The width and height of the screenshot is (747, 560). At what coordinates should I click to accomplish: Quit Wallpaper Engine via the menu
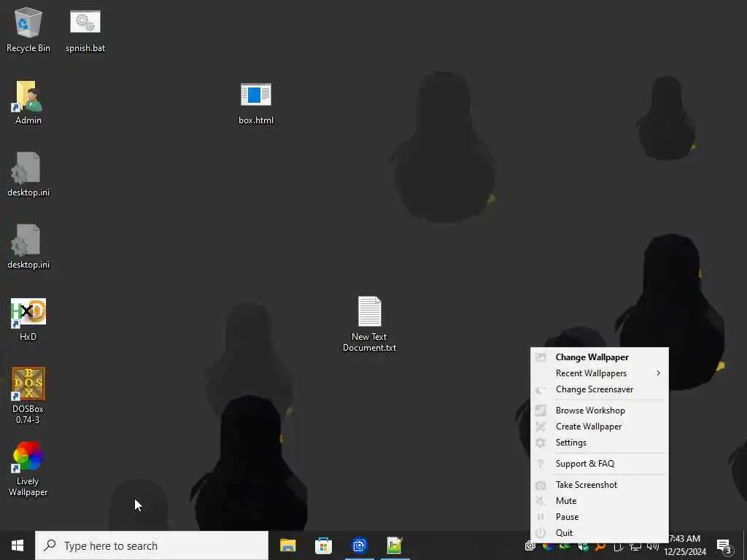pyautogui.click(x=600, y=533)
